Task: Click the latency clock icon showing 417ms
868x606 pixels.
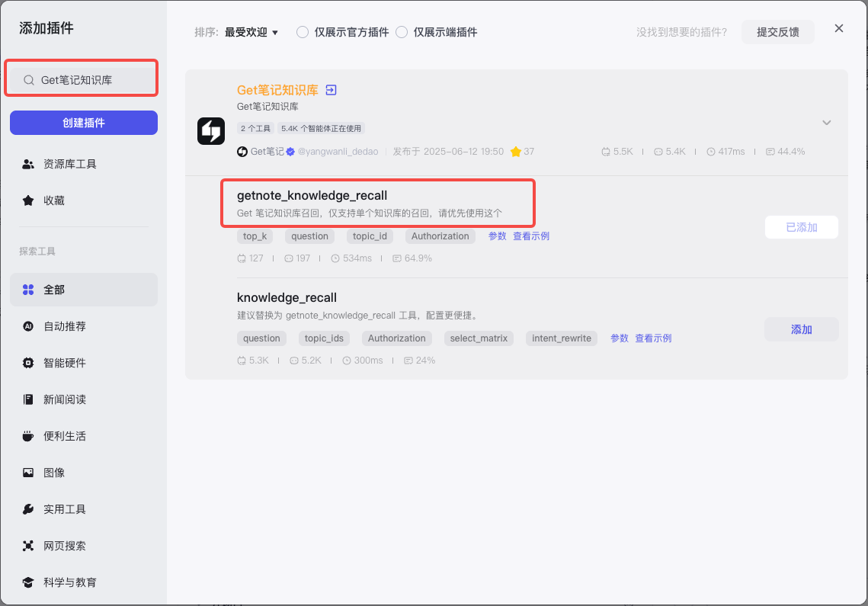Action: pyautogui.click(x=711, y=152)
